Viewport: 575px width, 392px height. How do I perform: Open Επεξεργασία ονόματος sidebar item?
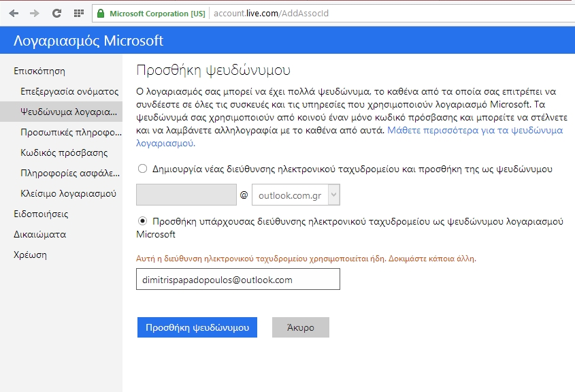tap(69, 91)
